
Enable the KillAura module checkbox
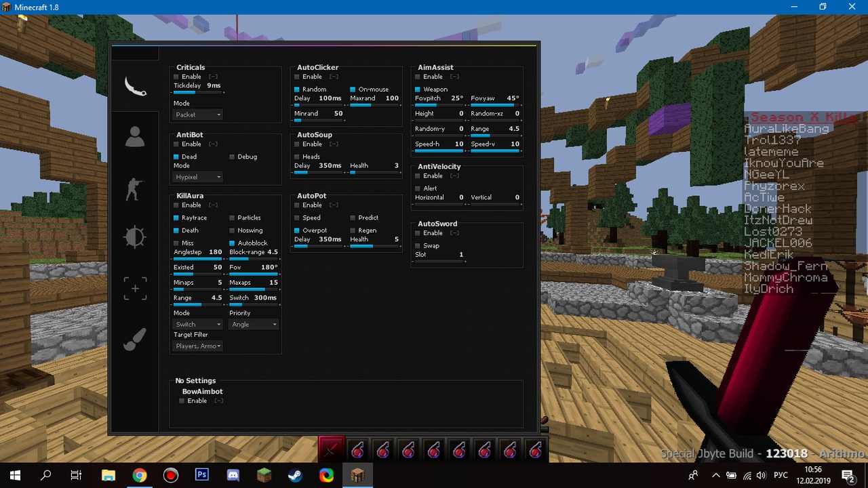pos(176,205)
